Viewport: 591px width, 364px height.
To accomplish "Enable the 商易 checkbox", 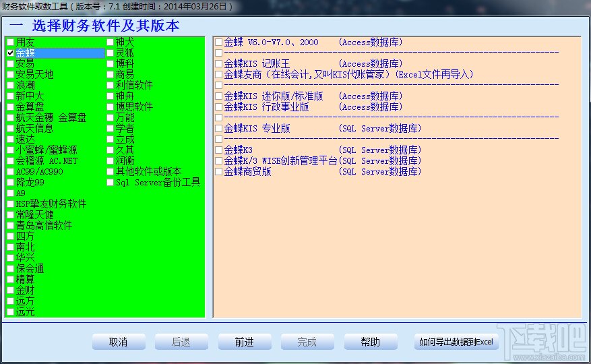I will point(110,74).
